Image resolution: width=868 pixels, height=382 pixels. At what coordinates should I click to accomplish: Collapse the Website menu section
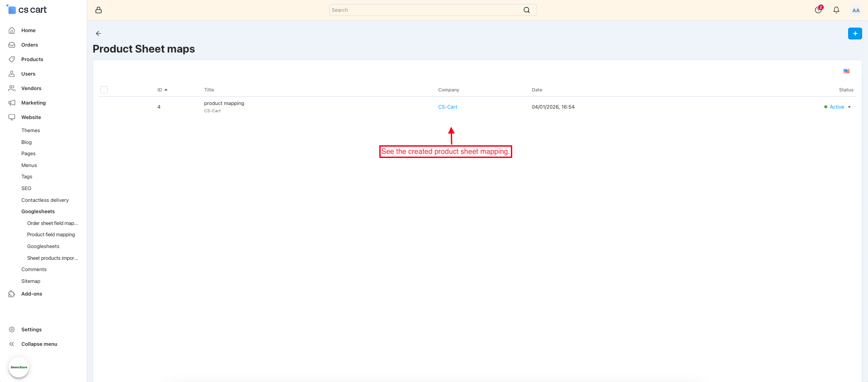click(x=31, y=117)
